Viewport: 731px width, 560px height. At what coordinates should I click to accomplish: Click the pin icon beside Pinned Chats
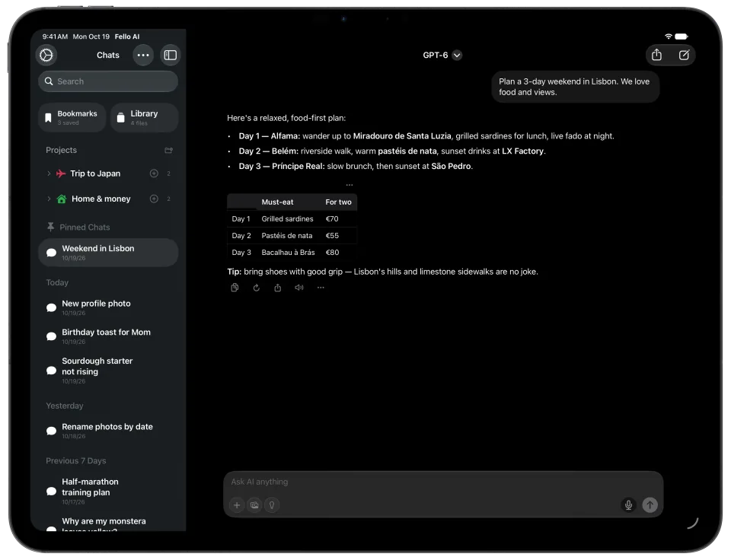[x=50, y=227]
